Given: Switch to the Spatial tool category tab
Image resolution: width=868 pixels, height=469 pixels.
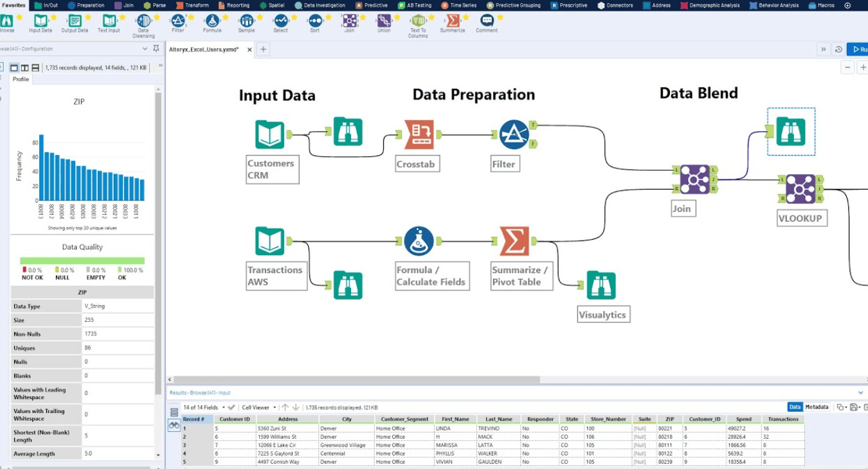Looking at the screenshot, I should pos(273,5).
